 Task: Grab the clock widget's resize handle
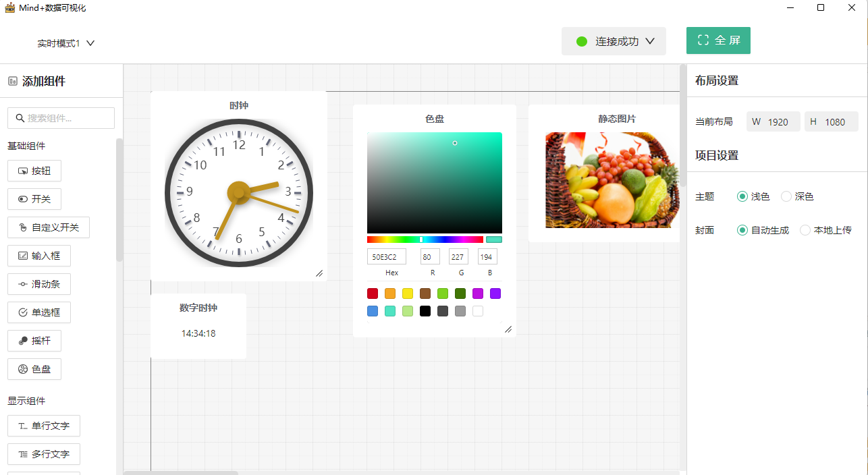click(x=319, y=273)
